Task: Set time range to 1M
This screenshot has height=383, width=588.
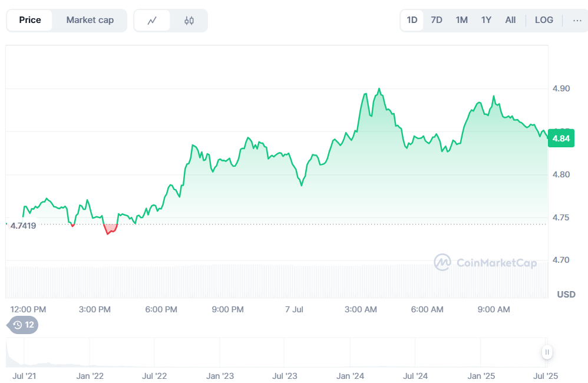Action: pyautogui.click(x=461, y=20)
